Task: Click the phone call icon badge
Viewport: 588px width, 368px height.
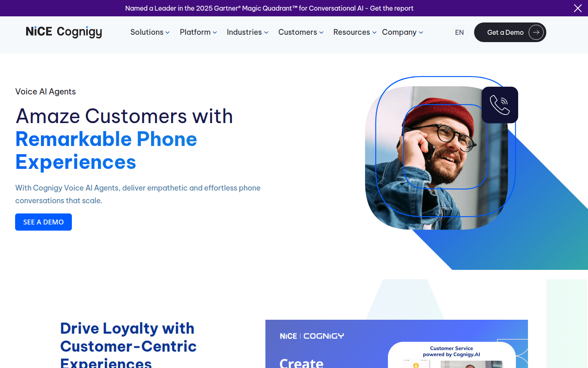Action: point(500,105)
